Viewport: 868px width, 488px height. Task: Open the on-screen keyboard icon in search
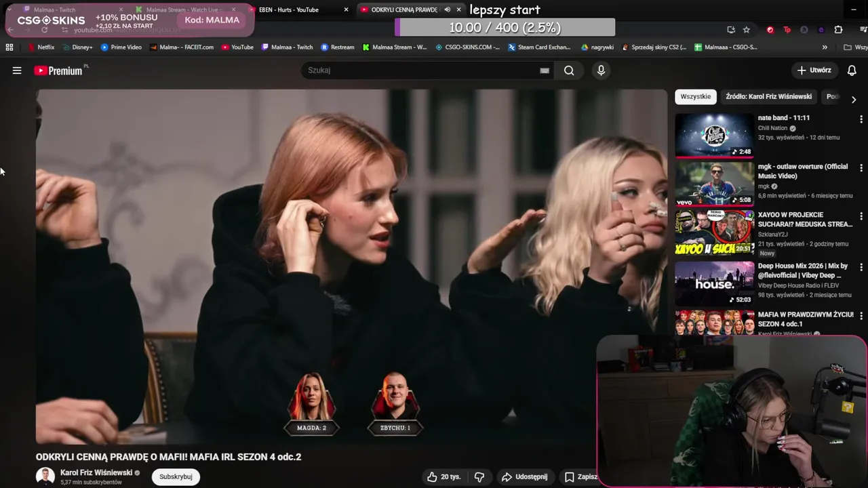point(545,70)
